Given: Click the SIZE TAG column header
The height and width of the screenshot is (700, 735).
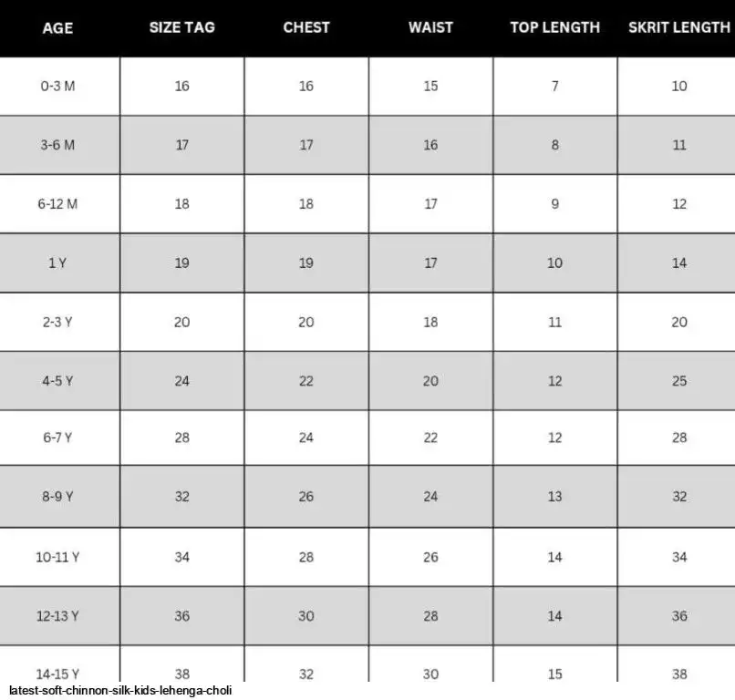Looking at the screenshot, I should point(181,27).
